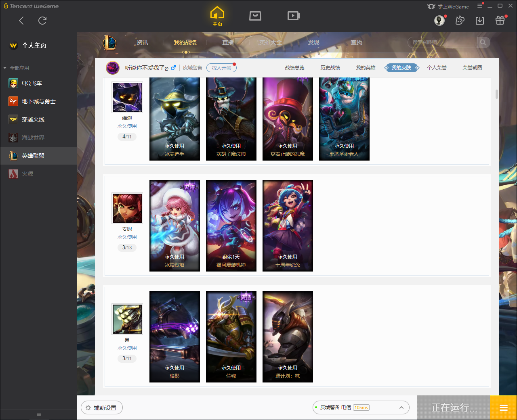Select 火源 in the app list
The image size is (517, 420).
click(38, 174)
